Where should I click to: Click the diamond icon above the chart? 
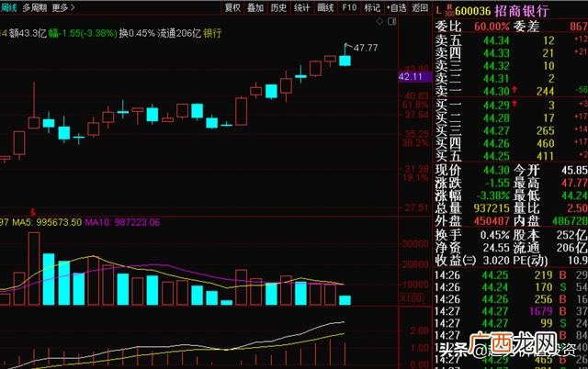coord(379,21)
